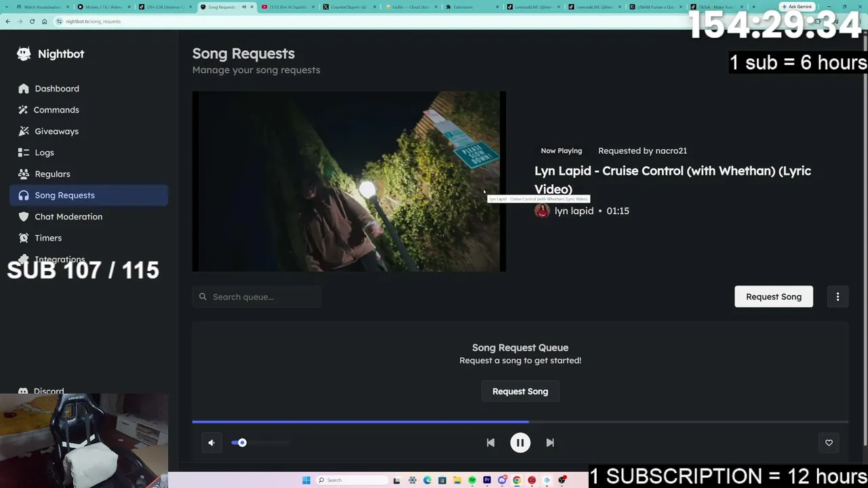The width and height of the screenshot is (868, 488).
Task: Open Microsoft Store from the taskbar
Action: (442, 481)
